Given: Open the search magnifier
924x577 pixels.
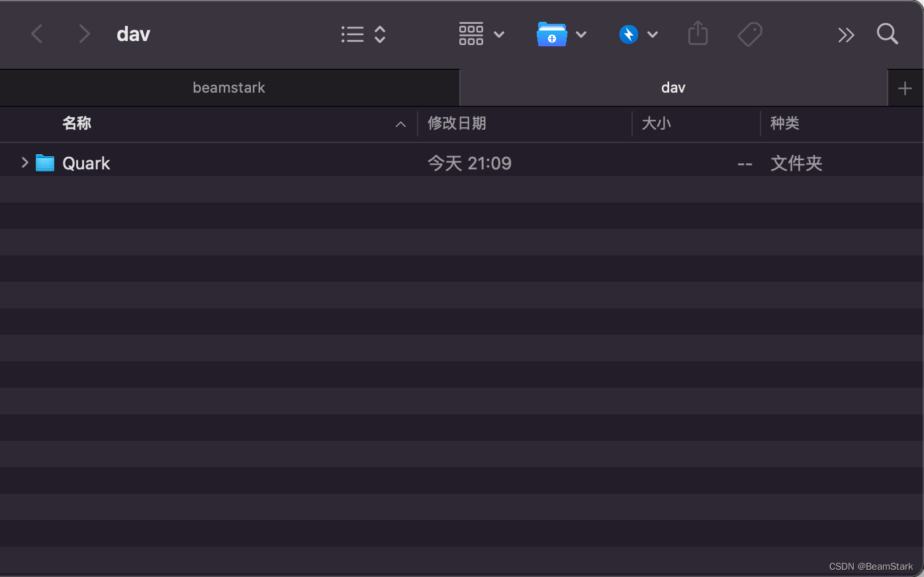Looking at the screenshot, I should [x=887, y=34].
